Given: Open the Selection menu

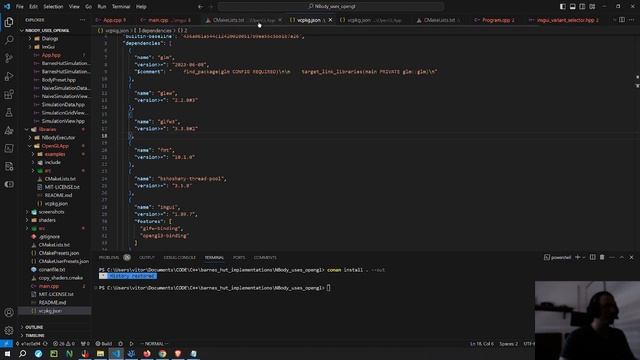Looking at the screenshot, I should coord(53,7).
